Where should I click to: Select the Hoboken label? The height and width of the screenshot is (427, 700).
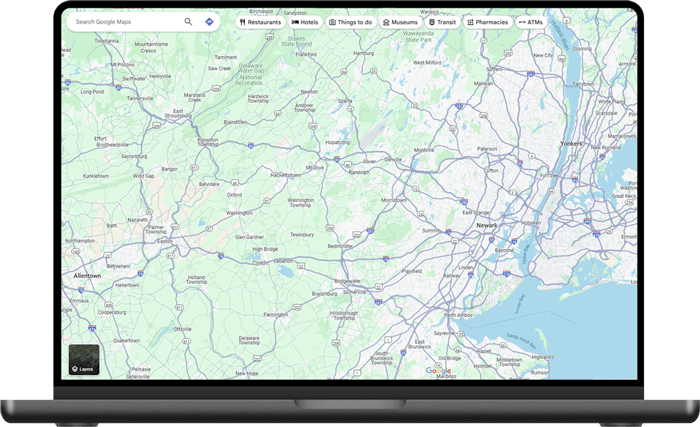click(531, 222)
